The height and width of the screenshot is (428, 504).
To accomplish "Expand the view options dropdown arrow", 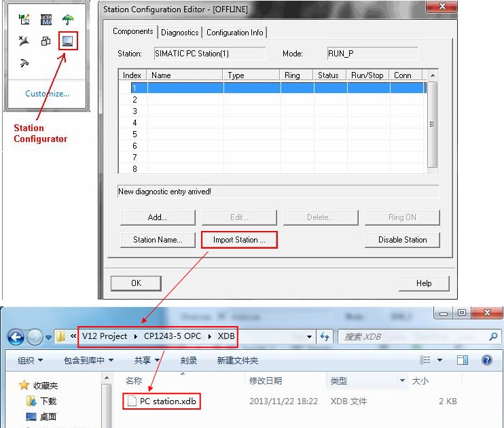I will click(x=439, y=360).
